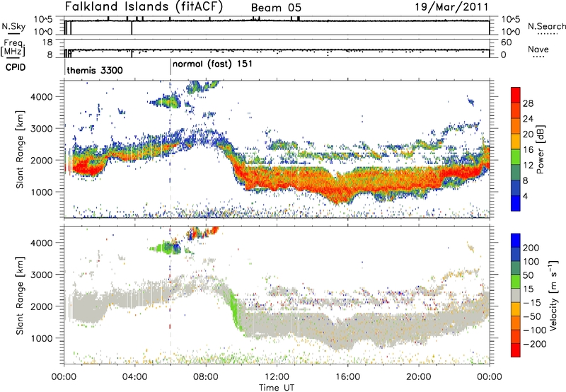
Task: Pick the gray Velocity segment between -15 and 15
Action: pos(516,296)
